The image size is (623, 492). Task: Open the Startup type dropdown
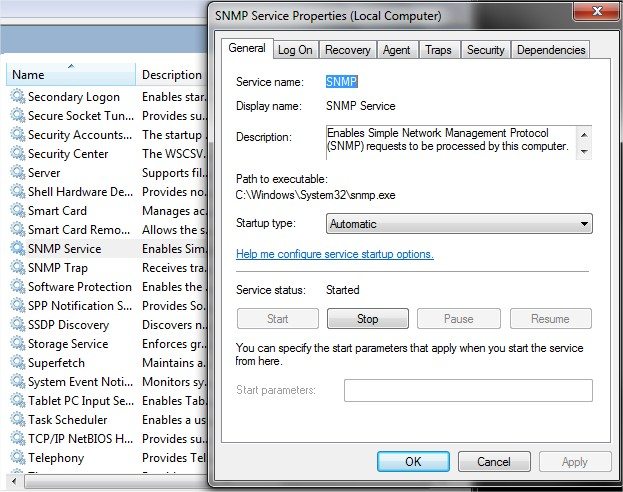pos(459,224)
